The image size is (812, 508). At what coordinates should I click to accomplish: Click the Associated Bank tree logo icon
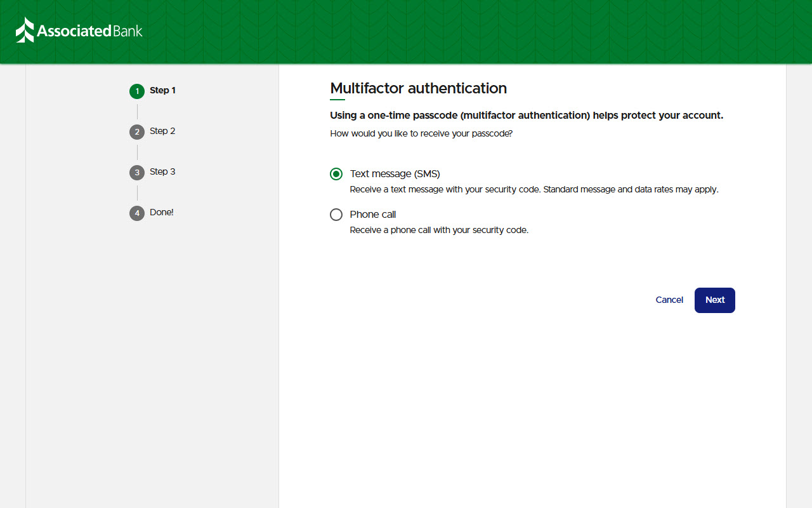tap(25, 30)
